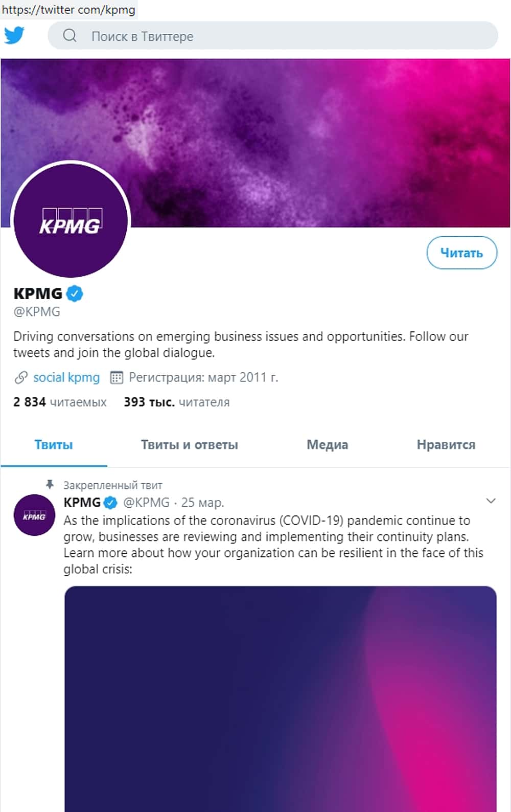Open the Твиты и ответы tab

[x=190, y=445]
